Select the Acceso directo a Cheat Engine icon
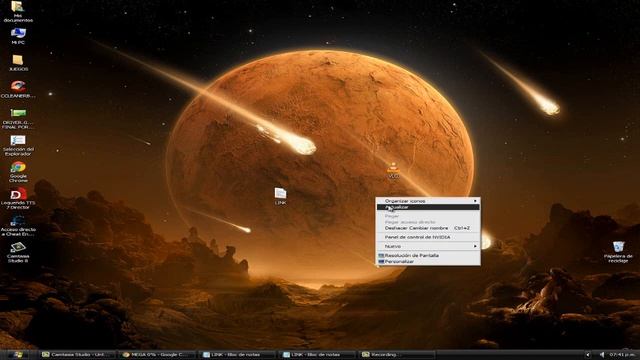Viewport: 640px width, 360px height. click(18, 226)
